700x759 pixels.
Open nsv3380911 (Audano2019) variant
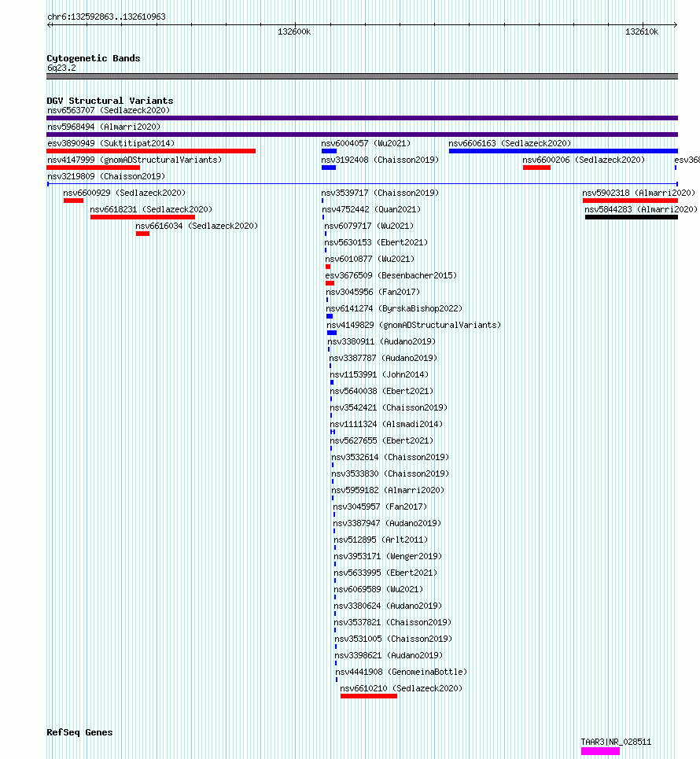coord(382,341)
